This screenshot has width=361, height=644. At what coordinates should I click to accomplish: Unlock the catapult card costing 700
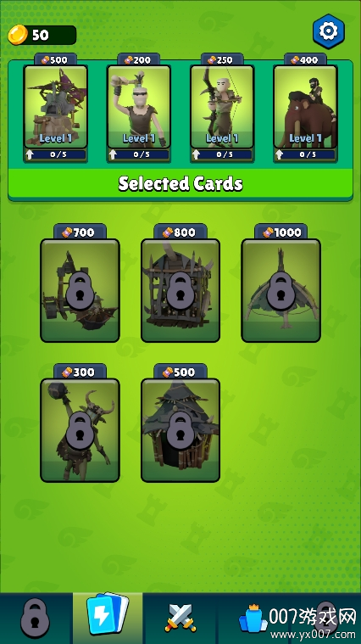[x=80, y=290]
